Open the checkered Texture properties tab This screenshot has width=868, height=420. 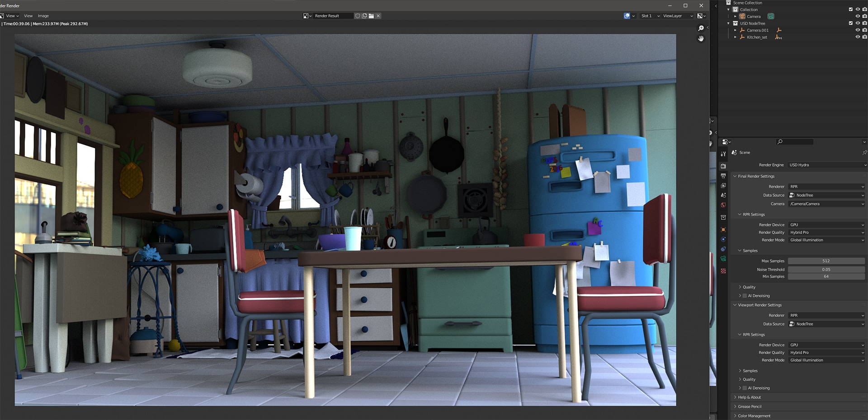723,271
